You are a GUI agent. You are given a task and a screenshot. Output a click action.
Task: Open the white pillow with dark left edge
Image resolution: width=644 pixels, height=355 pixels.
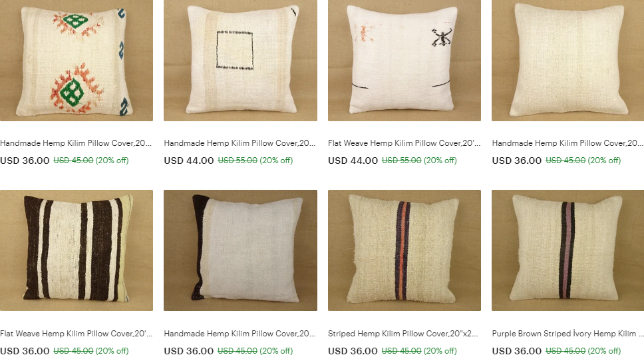(240, 250)
